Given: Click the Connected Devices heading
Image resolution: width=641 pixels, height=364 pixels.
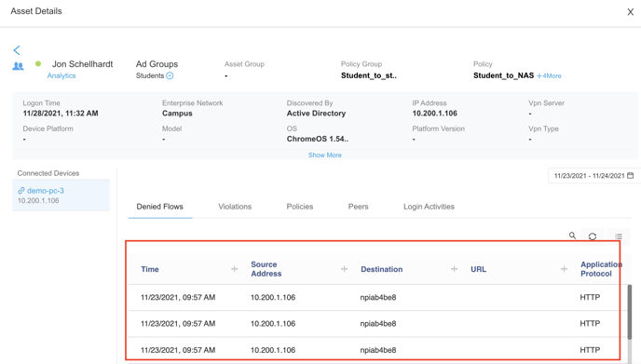Looking at the screenshot, I should (x=48, y=173).
